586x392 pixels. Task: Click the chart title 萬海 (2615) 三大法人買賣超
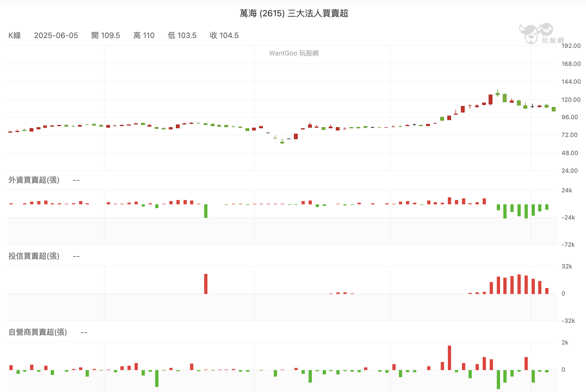click(294, 13)
